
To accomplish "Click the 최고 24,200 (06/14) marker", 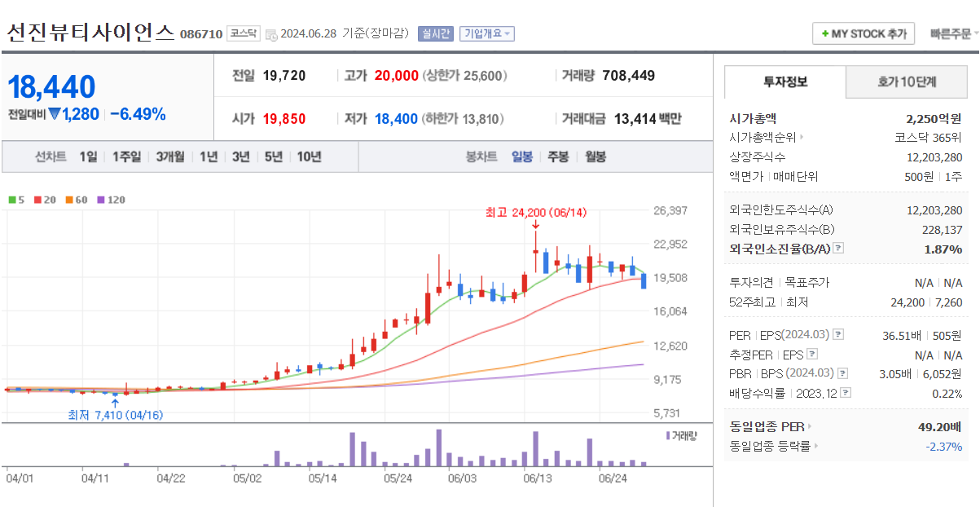I will pos(535,213).
